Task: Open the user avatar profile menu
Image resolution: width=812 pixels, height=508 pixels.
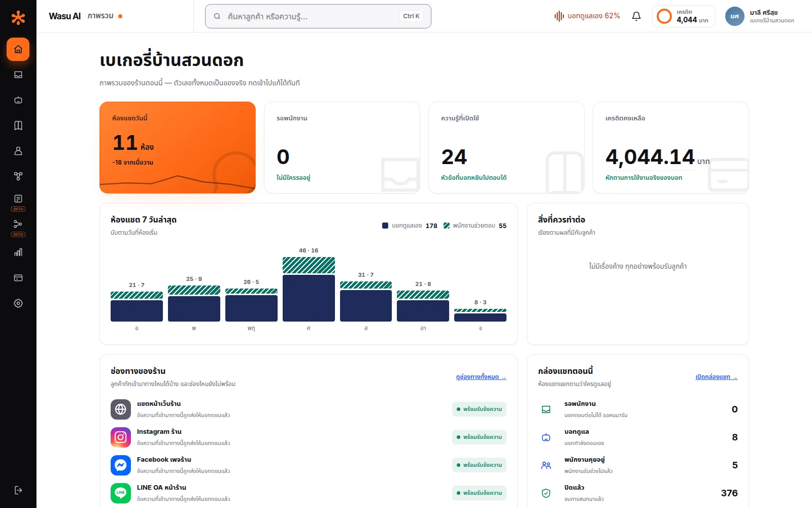Action: pyautogui.click(x=734, y=16)
